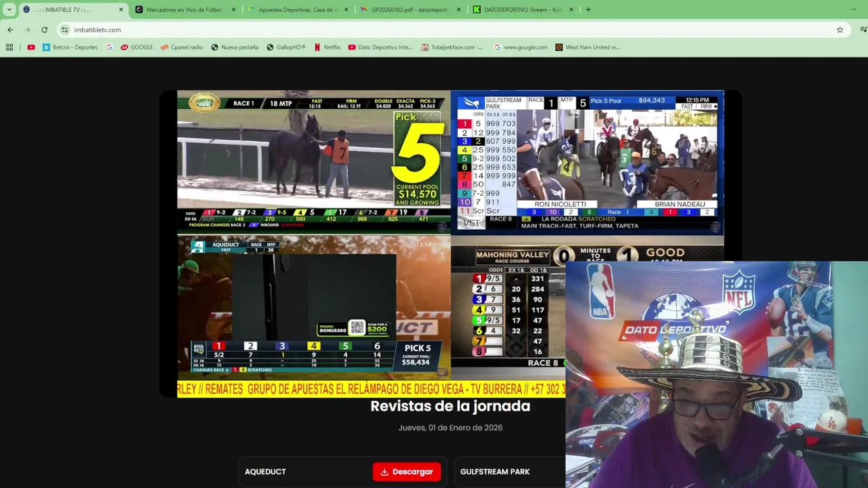Open Betcris - Deportes bookmark
Screen dimensions: 868x488
pyautogui.click(x=71, y=47)
